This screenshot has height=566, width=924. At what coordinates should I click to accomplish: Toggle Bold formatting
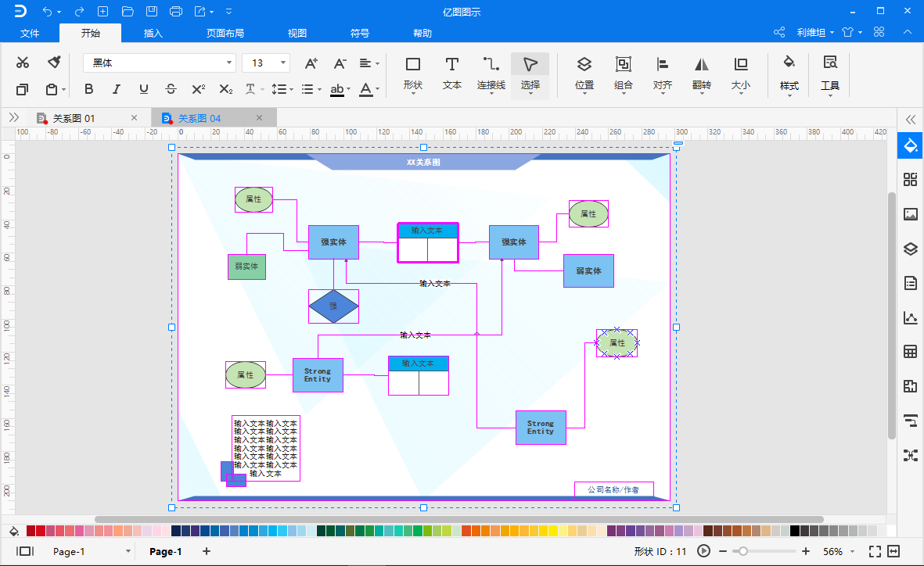[89, 89]
